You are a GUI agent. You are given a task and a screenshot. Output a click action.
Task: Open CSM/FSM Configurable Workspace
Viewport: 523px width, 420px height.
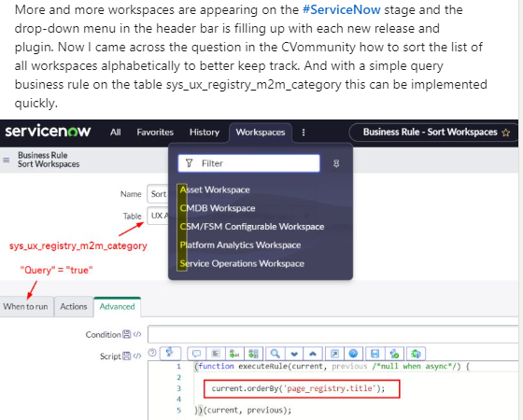[252, 227]
